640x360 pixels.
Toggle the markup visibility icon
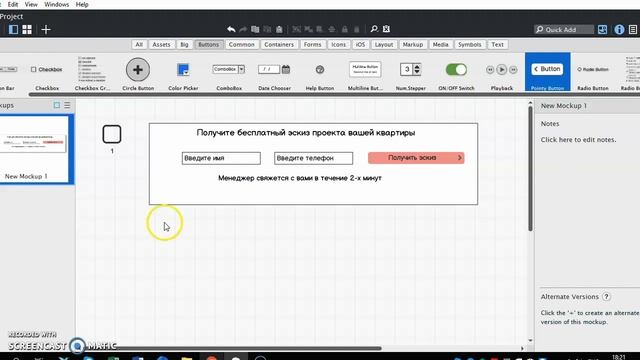pos(386,29)
